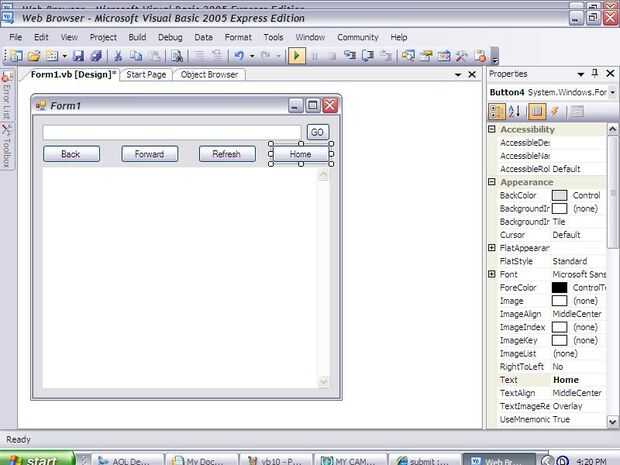This screenshot has width=620, height=465.
Task: Select the Back button on Form1
Action: (71, 154)
